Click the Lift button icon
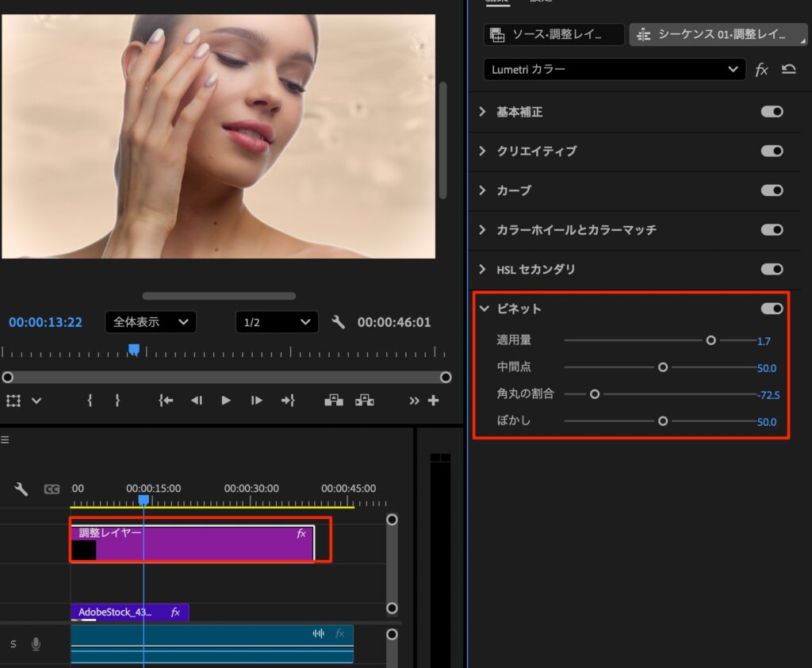 334,401
